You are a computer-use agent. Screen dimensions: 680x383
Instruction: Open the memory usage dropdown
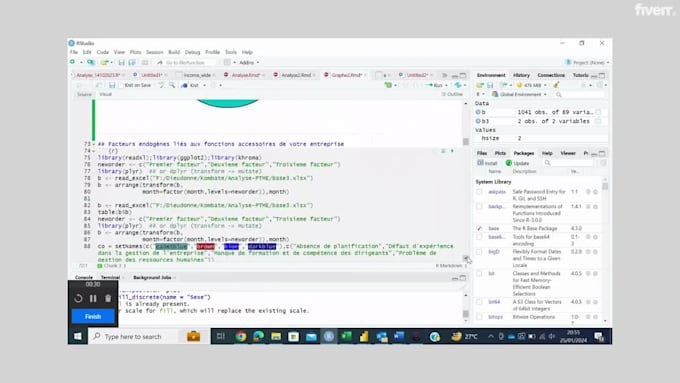(533, 85)
